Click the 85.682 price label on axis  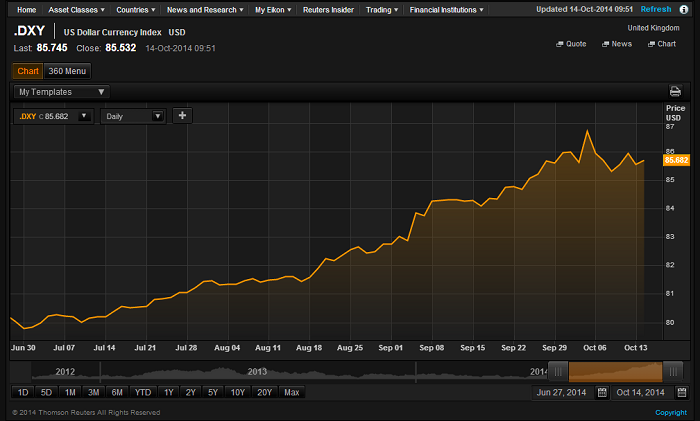click(676, 160)
